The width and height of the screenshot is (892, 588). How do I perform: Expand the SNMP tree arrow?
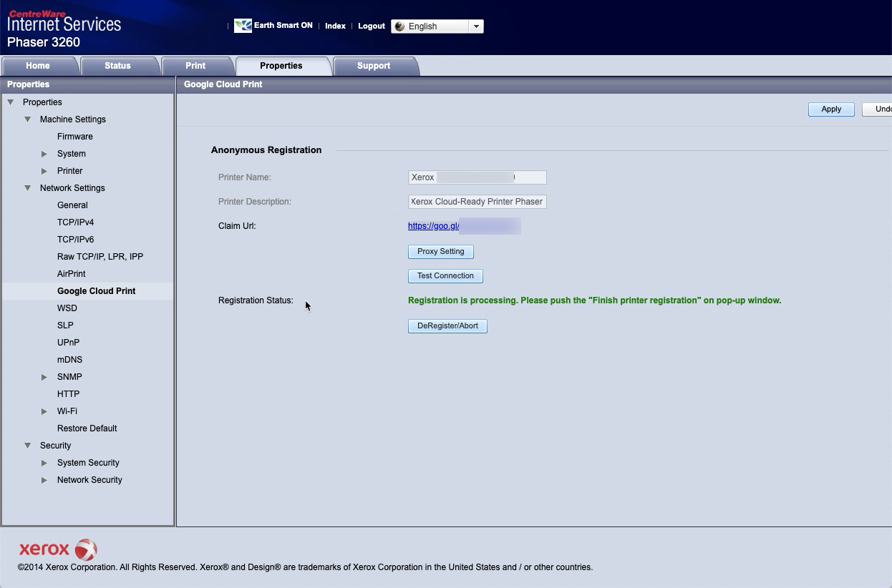44,377
